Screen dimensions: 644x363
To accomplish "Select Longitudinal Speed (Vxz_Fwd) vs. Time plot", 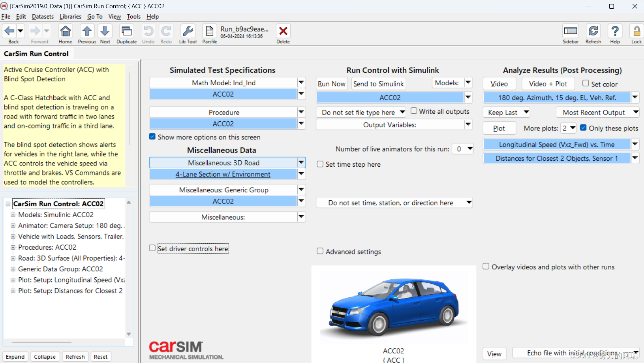I will 557,145.
